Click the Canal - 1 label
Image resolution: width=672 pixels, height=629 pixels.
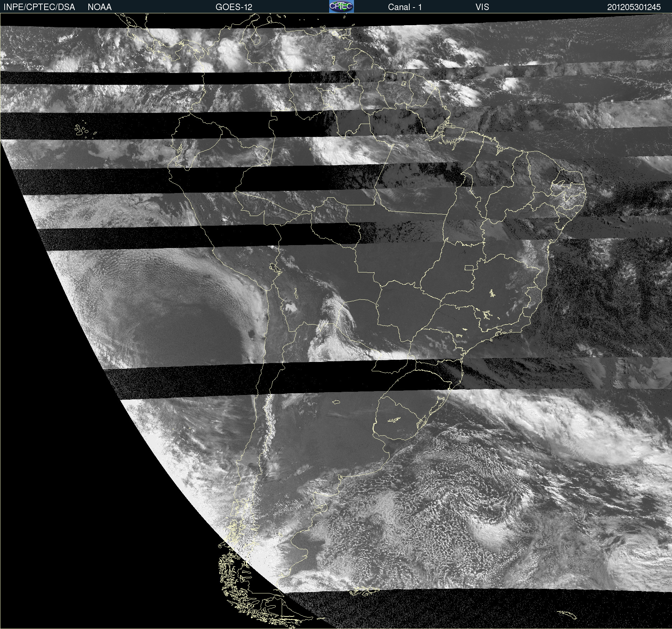point(405,7)
